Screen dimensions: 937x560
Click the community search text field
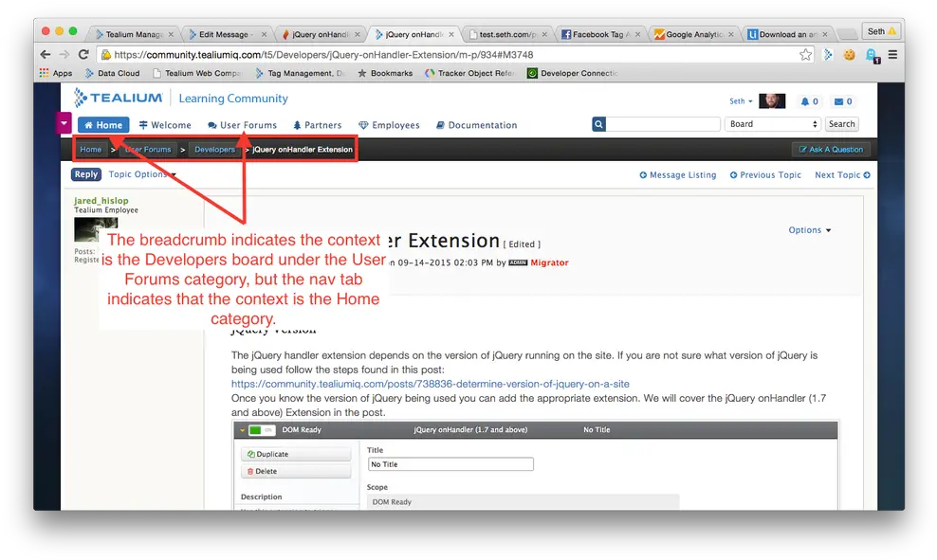663,124
